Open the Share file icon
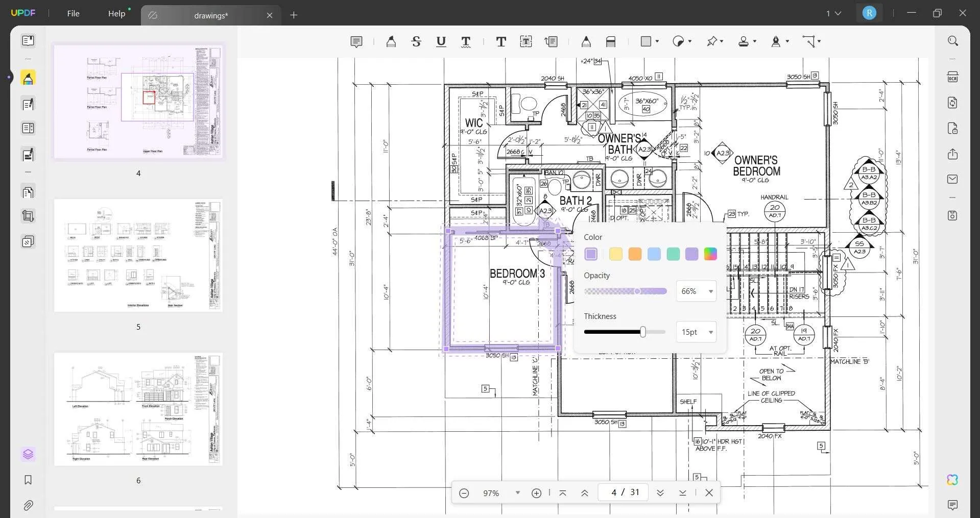 click(952, 154)
